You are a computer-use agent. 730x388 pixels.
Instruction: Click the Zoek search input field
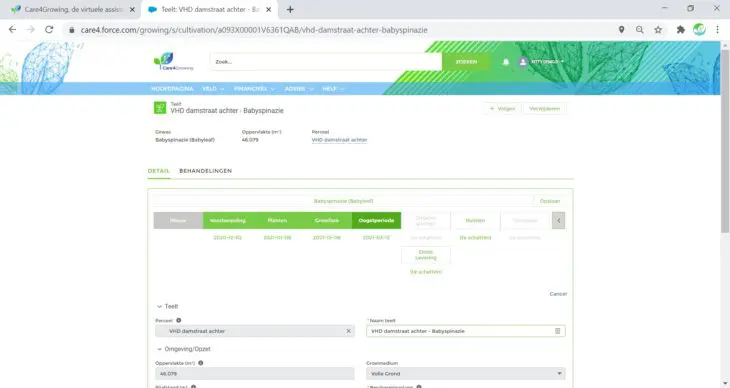(x=326, y=61)
